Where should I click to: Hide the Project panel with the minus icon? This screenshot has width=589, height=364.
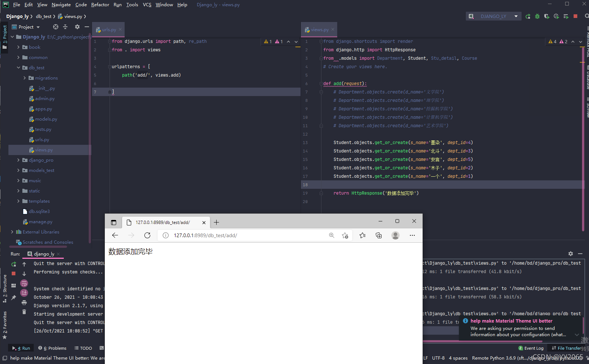(87, 27)
